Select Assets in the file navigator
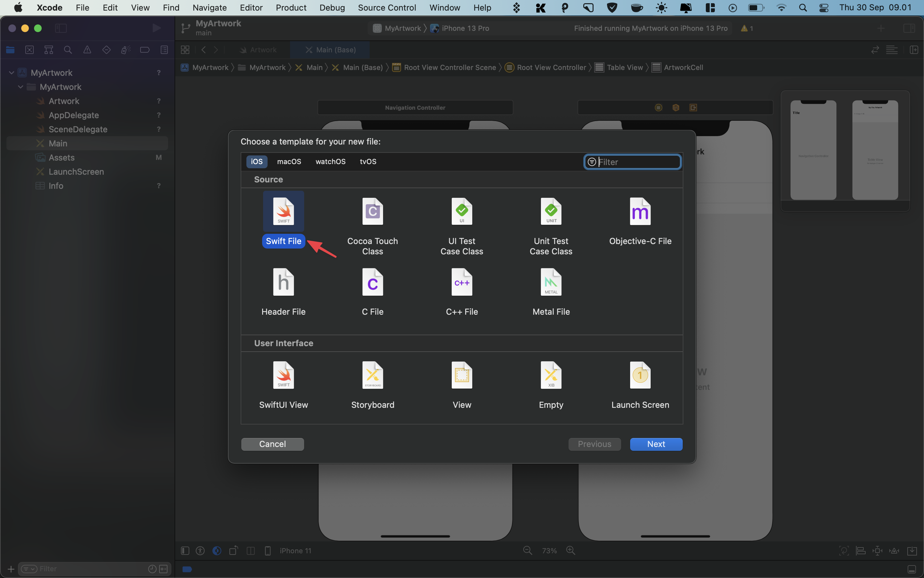Image resolution: width=924 pixels, height=578 pixels. [x=62, y=157]
